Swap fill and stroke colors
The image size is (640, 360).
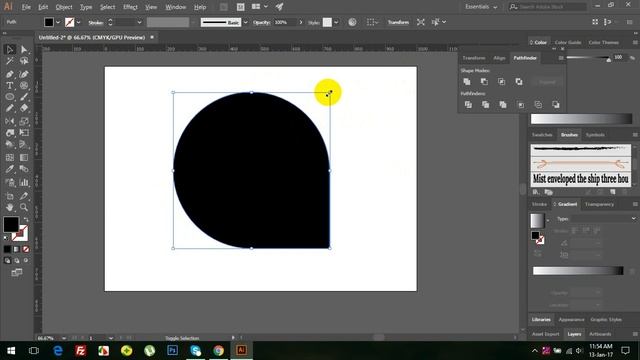27,220
